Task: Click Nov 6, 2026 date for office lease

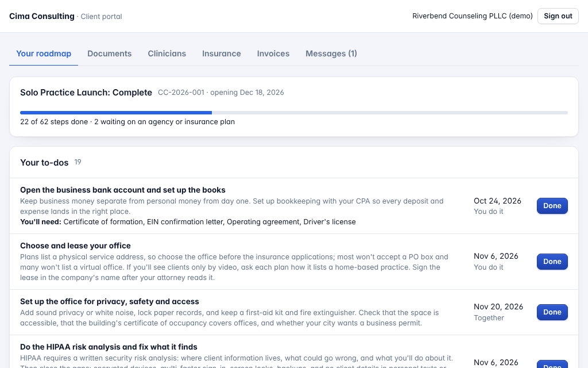Action: [496, 256]
